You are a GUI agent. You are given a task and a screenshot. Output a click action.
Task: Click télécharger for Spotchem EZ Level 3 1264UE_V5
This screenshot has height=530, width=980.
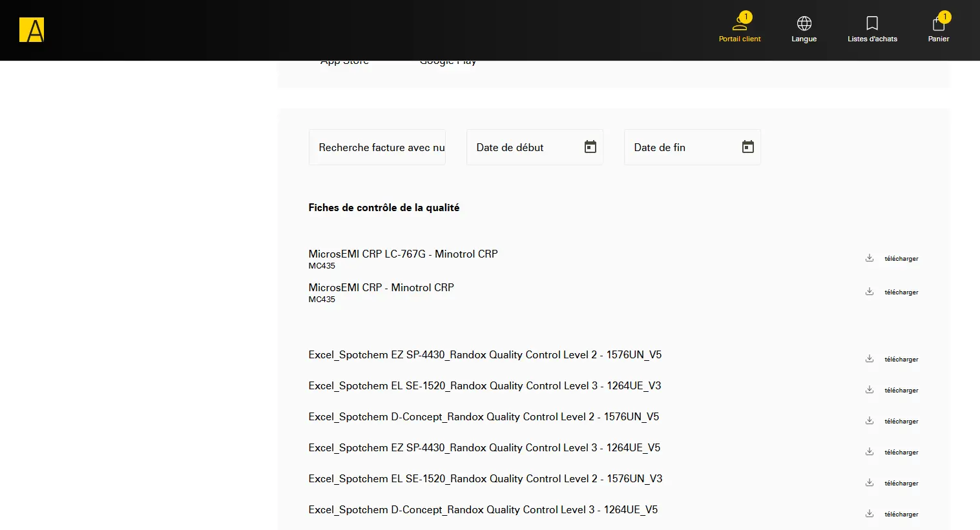click(x=901, y=453)
